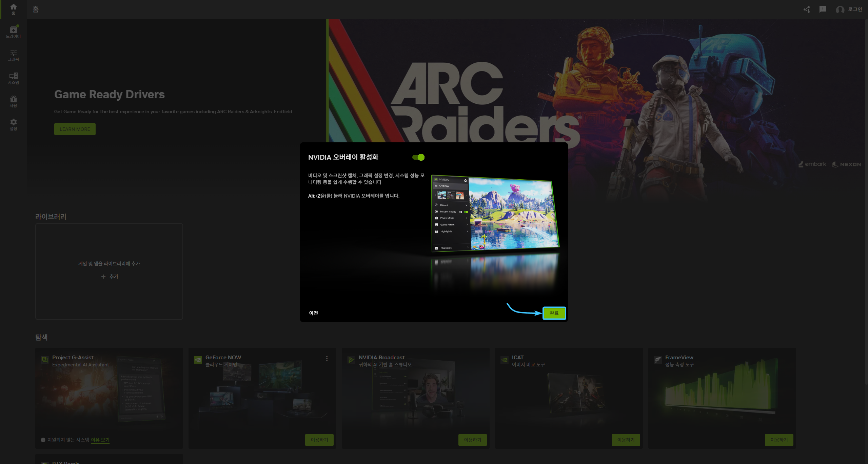
Task: Select the ICAT image comparison tool card
Action: [x=569, y=393]
